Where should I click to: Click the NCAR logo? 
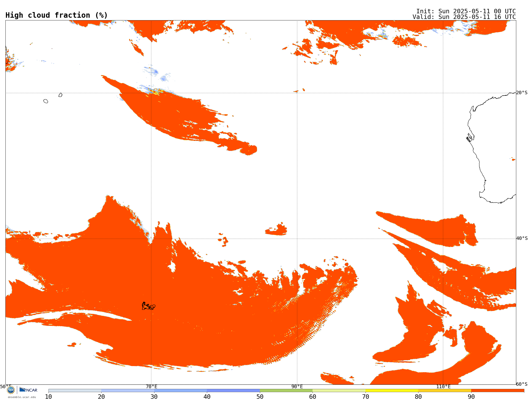28,390
